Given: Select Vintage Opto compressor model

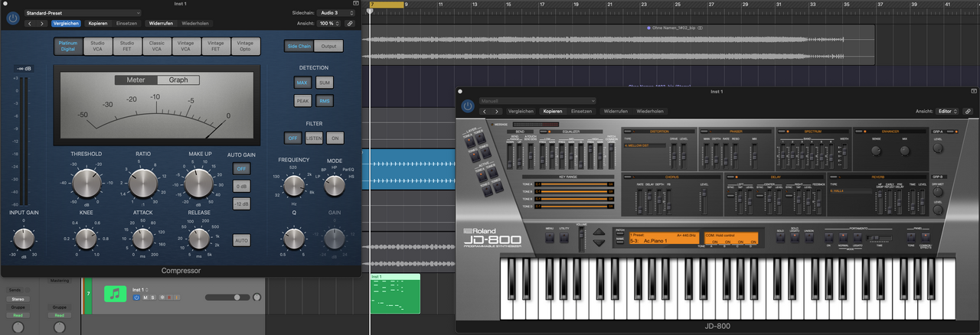Looking at the screenshot, I should coord(245,46).
